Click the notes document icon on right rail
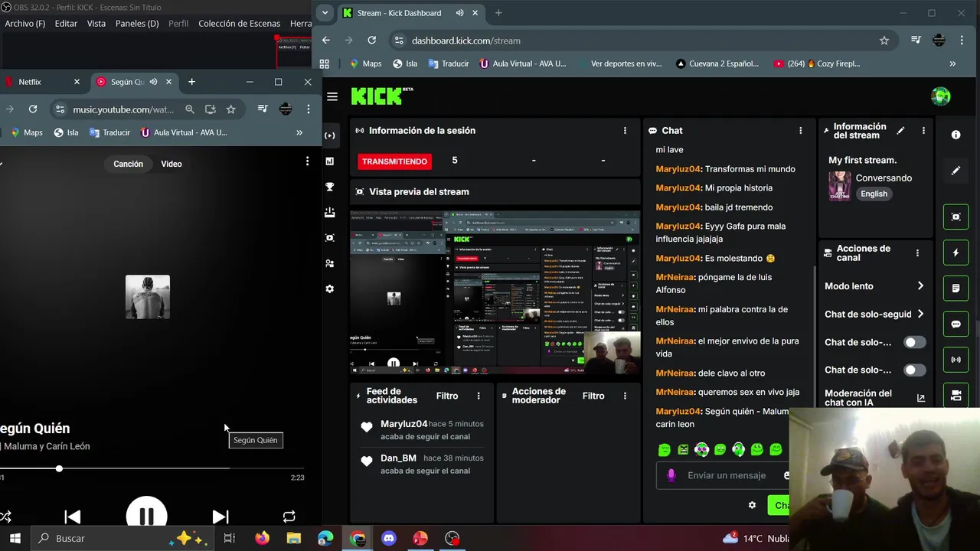980x551 pixels. click(955, 289)
